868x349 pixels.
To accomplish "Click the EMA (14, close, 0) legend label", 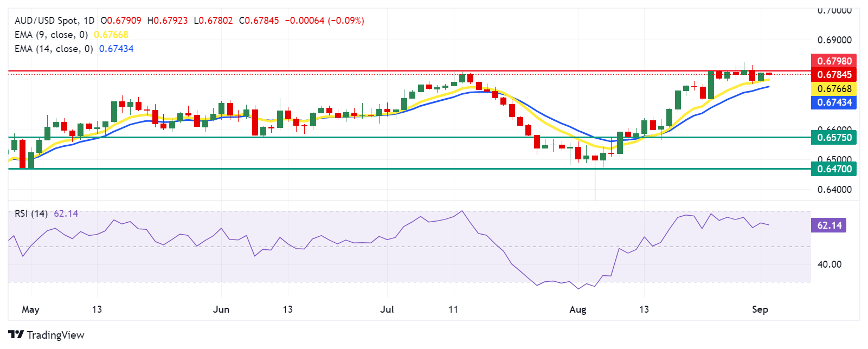I will [53, 49].
